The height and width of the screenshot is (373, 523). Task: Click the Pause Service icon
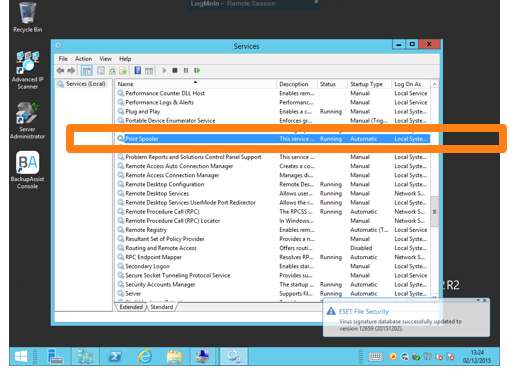(x=186, y=70)
